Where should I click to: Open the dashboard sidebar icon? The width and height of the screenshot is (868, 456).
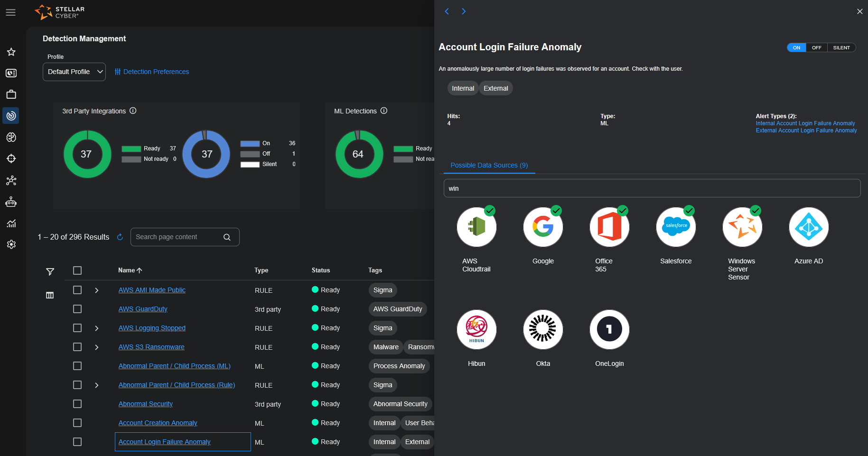tap(11, 73)
